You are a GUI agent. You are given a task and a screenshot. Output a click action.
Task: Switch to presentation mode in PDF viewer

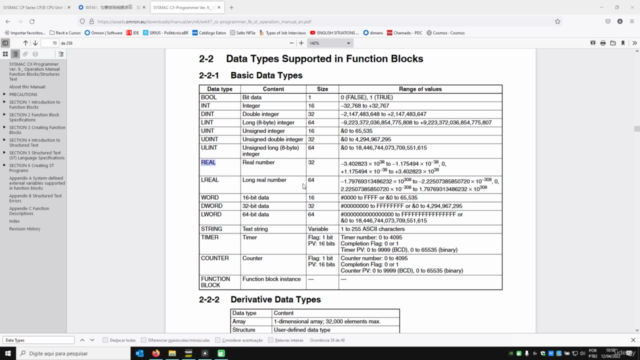[593, 43]
